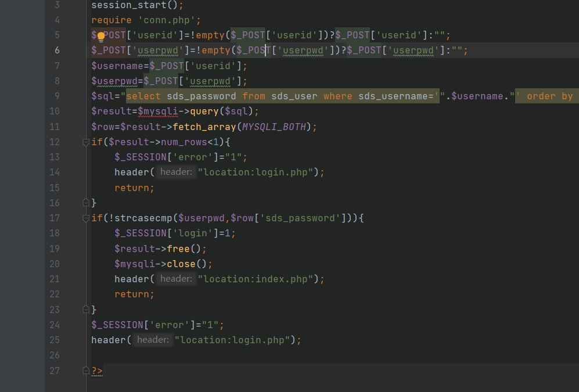The image size is (579, 392).
Task: Click the order by clause on line 9
Action: coord(550,96)
